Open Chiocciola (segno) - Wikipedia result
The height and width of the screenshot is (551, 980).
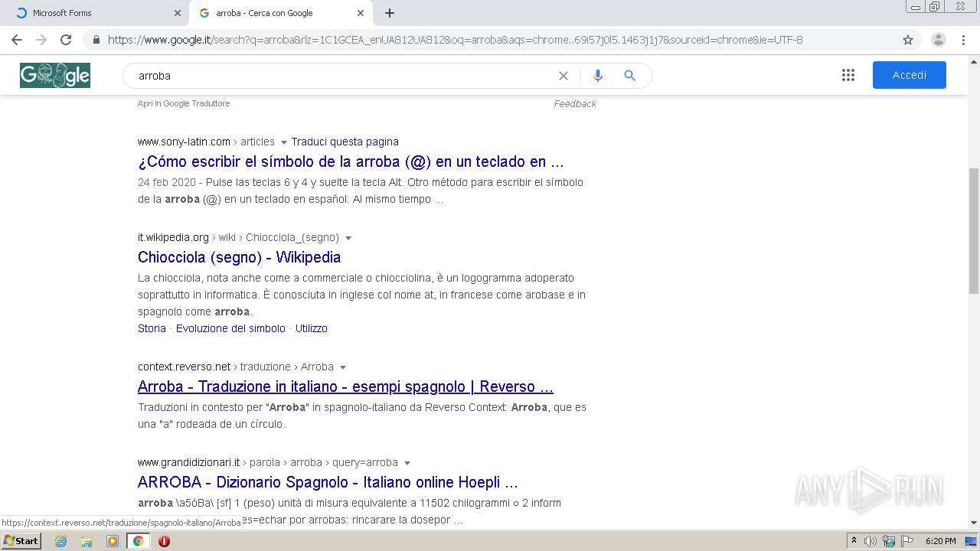click(x=239, y=257)
